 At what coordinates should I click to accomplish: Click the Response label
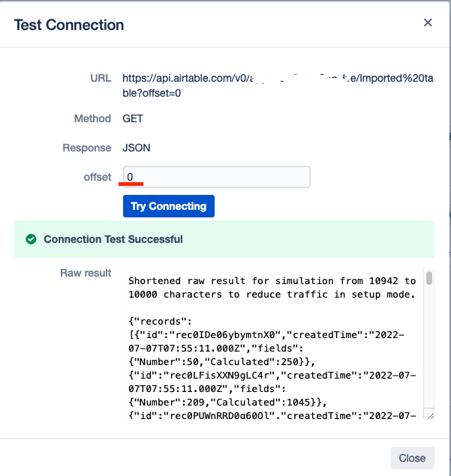[x=87, y=148]
